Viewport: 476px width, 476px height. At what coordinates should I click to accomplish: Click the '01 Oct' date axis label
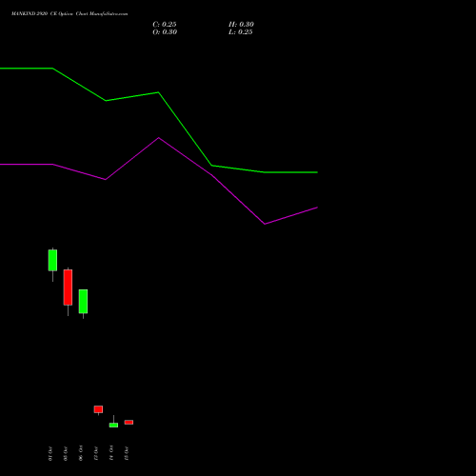50,453
